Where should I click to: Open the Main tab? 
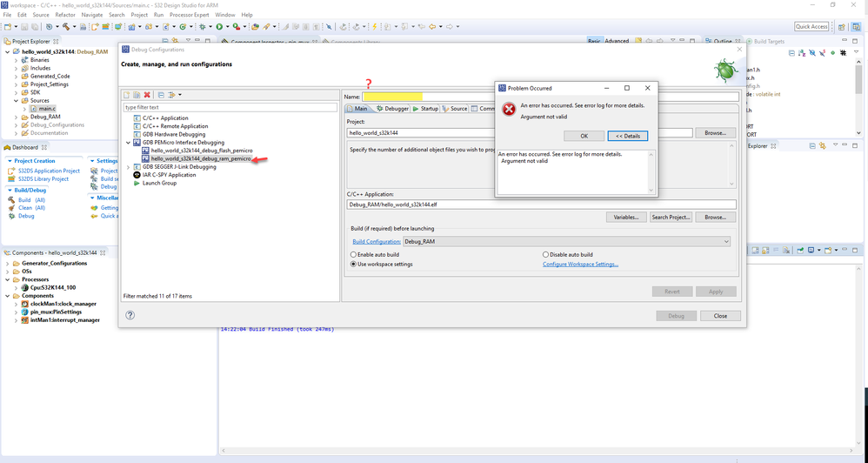pyautogui.click(x=357, y=109)
